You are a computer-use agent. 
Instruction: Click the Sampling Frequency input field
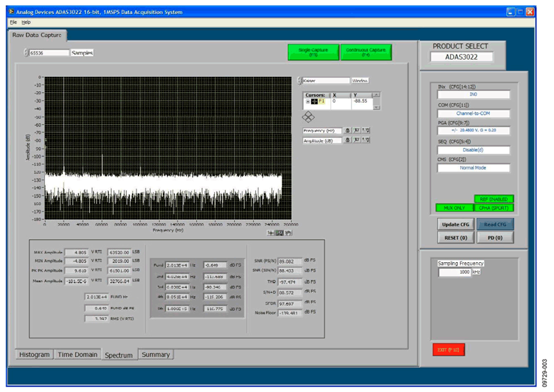coord(454,271)
